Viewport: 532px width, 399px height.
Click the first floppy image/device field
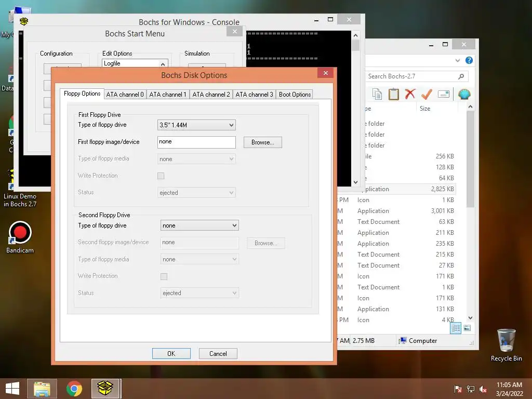196,142
